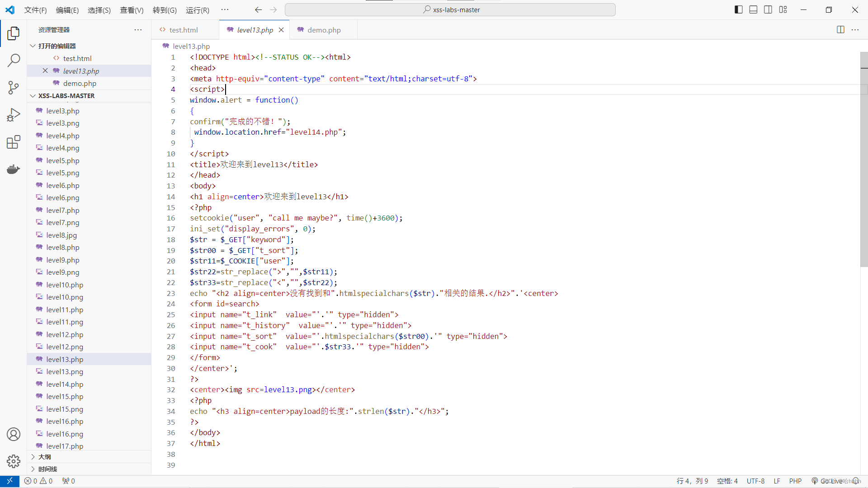Open Manage settings gear

(14, 461)
